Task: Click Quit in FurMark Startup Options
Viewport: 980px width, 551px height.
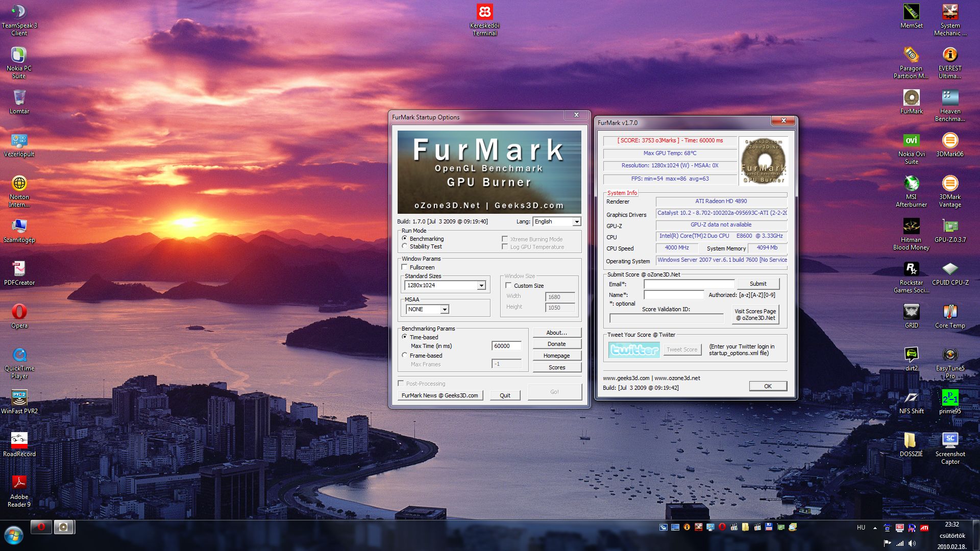Action: pos(505,395)
